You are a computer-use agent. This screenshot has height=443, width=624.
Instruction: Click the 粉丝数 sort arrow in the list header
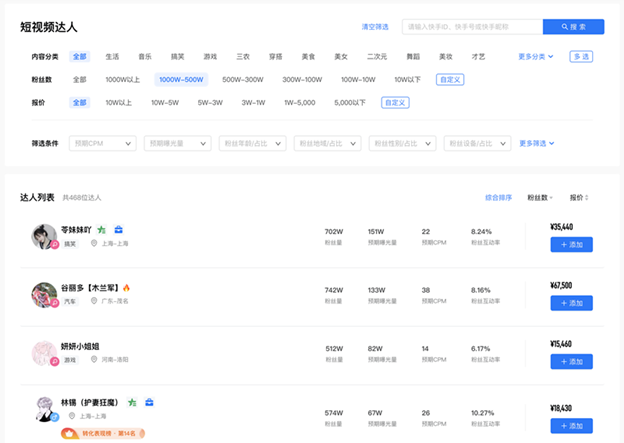point(551,198)
